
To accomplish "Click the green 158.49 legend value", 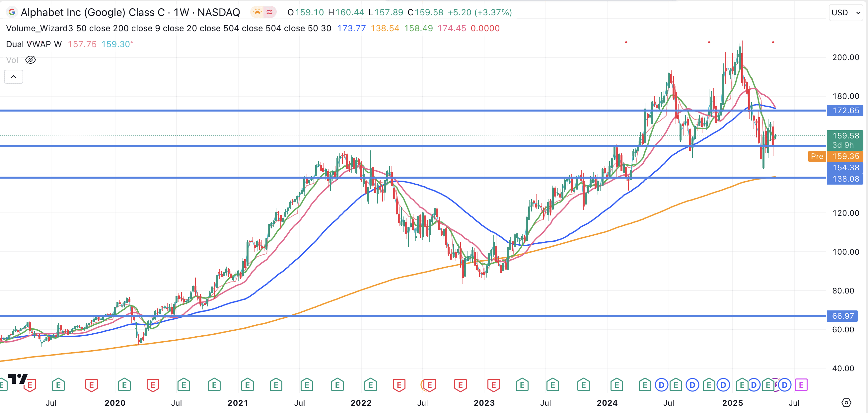I will (418, 28).
